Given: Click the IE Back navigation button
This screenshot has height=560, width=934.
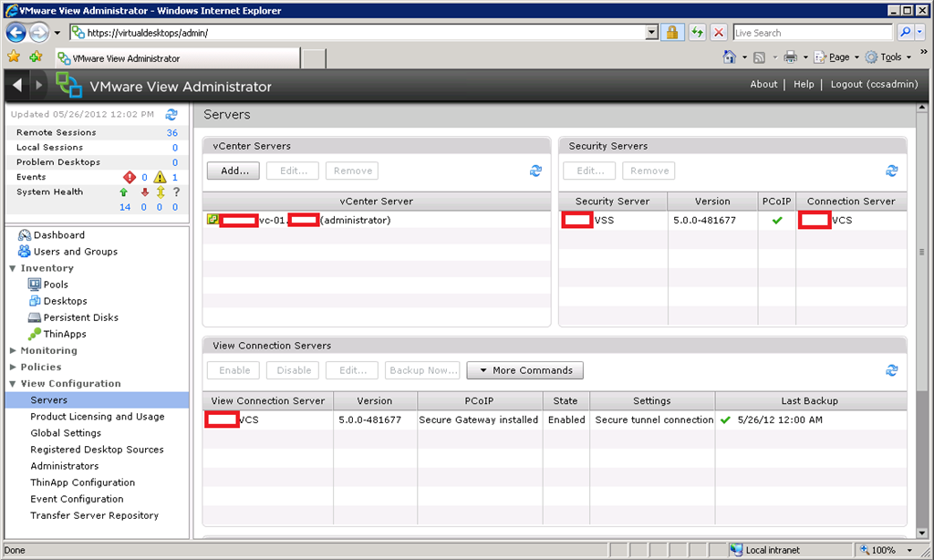Looking at the screenshot, I should point(16,32).
